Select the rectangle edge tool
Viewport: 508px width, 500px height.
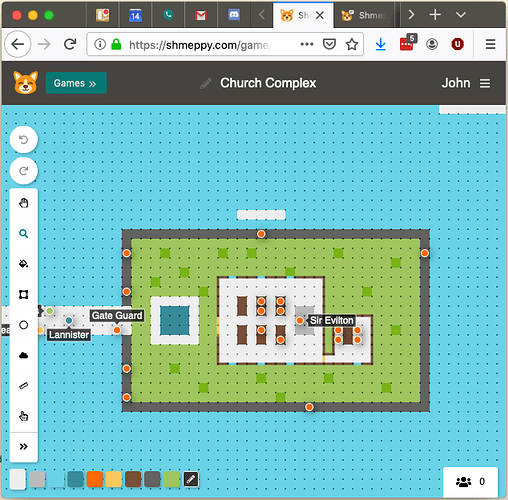23,294
